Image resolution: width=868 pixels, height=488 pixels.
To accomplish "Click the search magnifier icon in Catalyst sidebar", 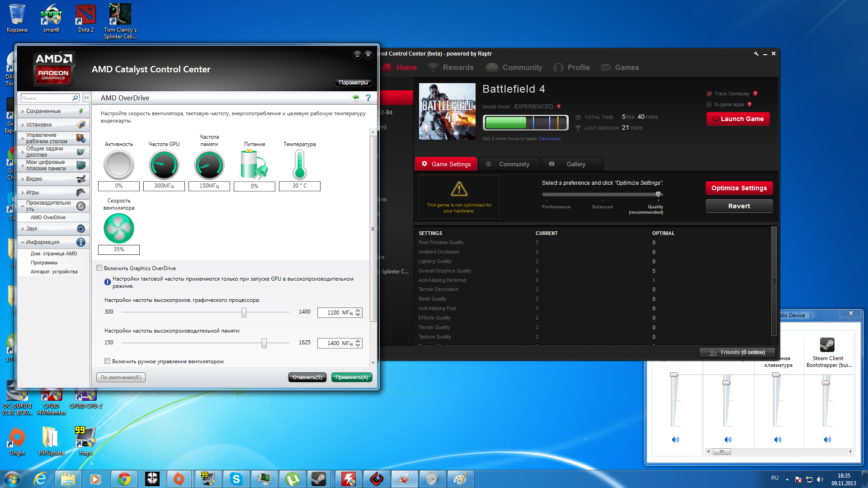I will click(75, 98).
